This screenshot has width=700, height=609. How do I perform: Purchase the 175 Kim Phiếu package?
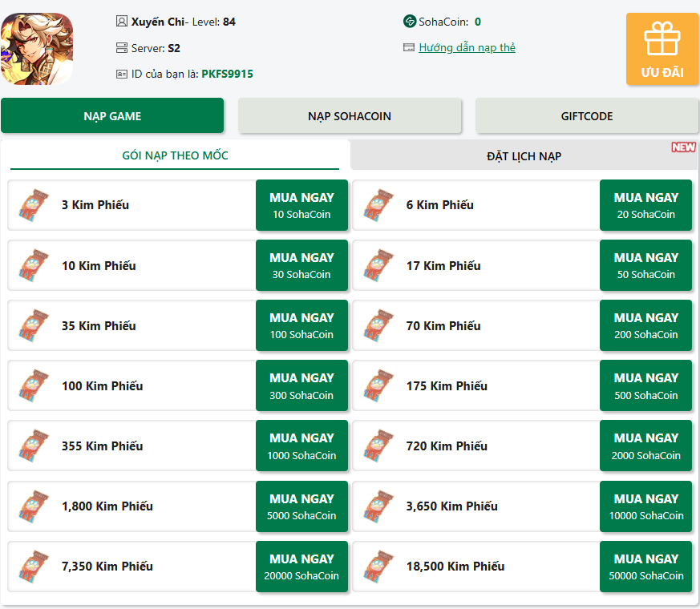[x=645, y=386]
